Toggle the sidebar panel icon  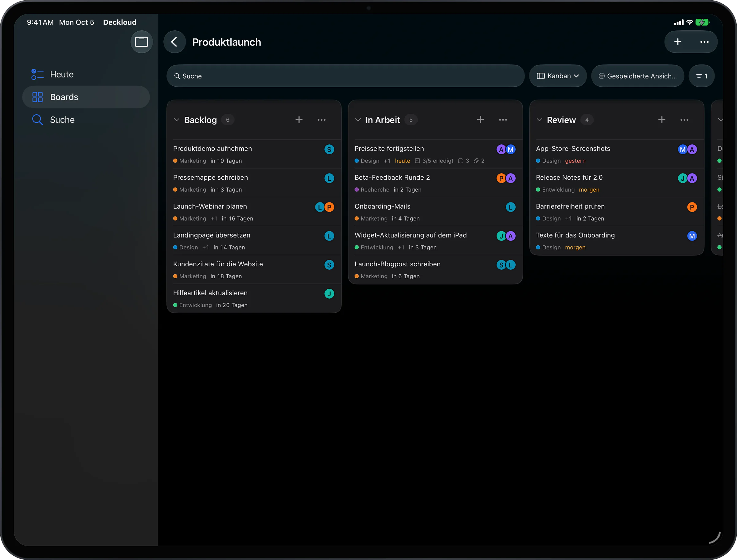(x=141, y=42)
